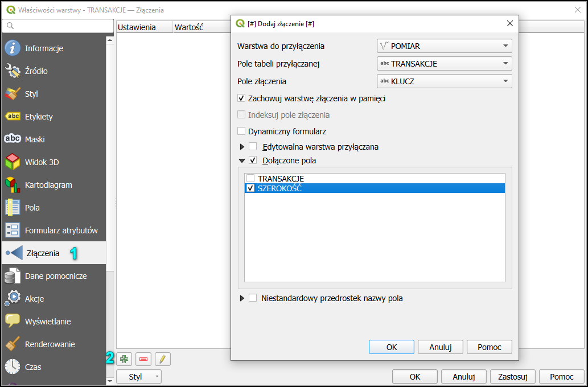Switch to the Formularz atrybutów tab
The image size is (588, 387).
(61, 230)
